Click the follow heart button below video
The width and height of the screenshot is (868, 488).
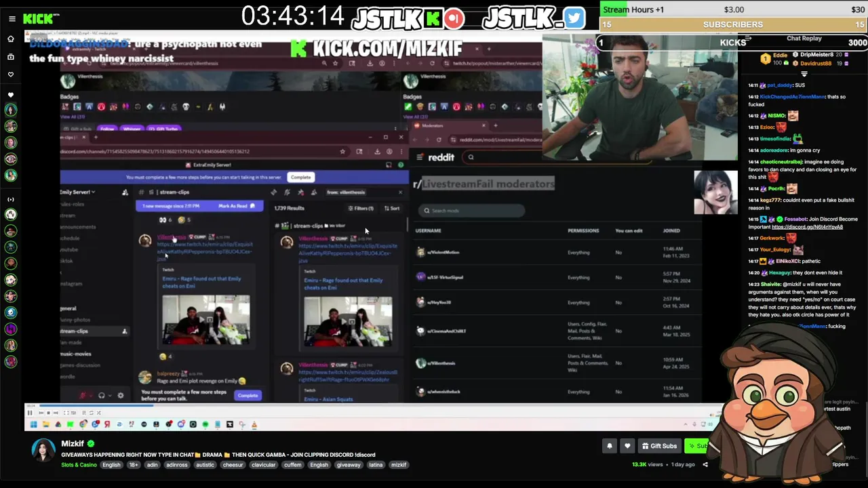(627, 446)
